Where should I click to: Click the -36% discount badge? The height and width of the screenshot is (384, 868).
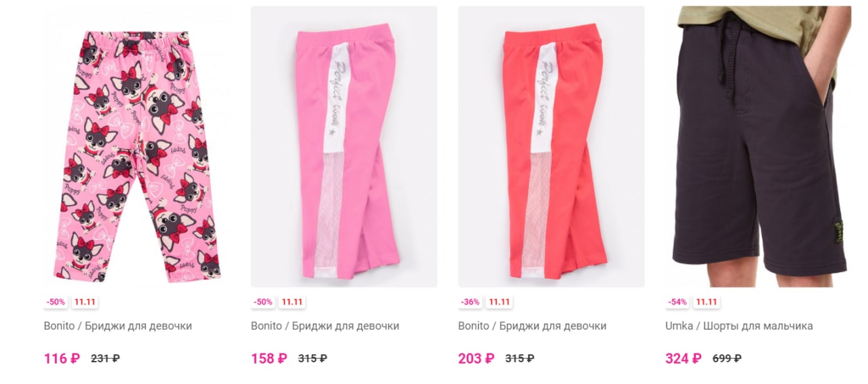click(470, 302)
